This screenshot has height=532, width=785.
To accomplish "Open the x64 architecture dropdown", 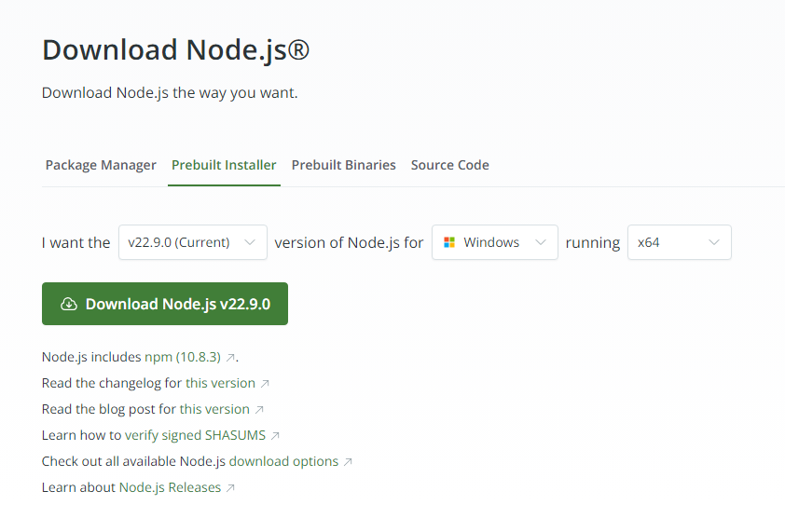I will point(680,242).
